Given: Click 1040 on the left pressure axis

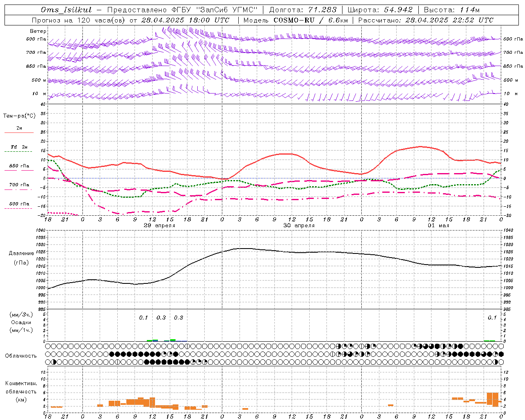Looking at the screenshot, I should [x=41, y=231].
